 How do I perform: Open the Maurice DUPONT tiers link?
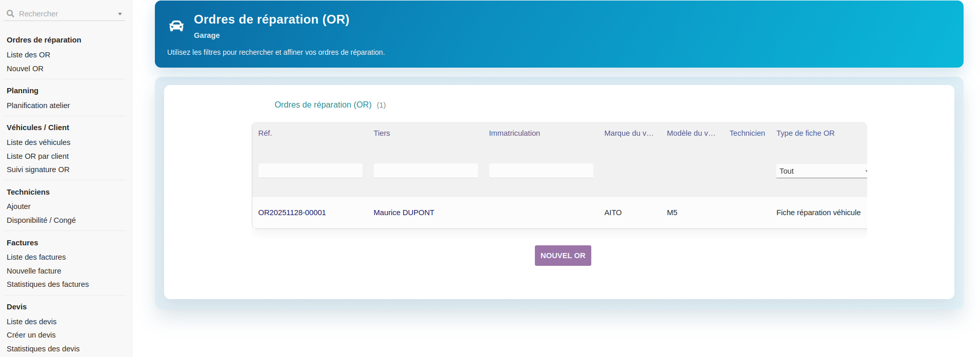[x=404, y=213]
